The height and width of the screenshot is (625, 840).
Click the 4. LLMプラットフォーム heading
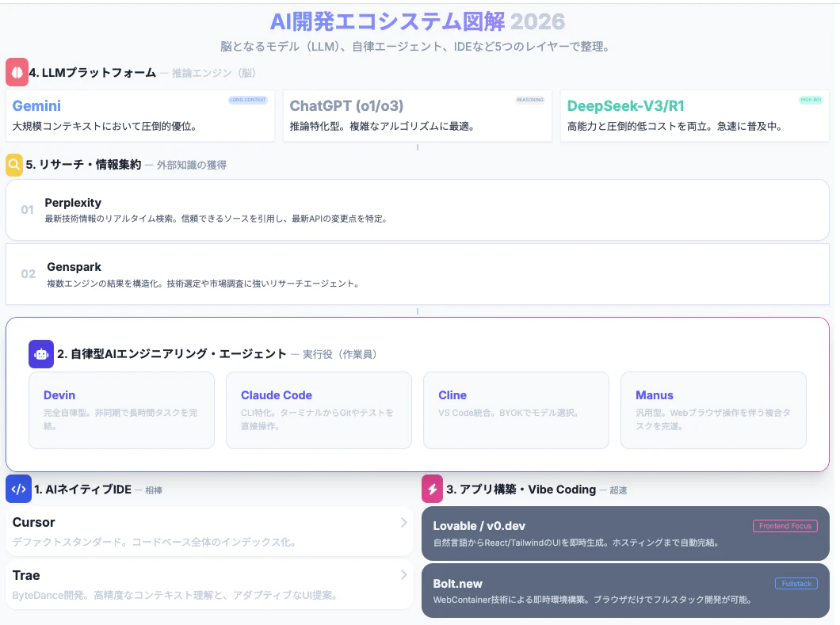pos(93,73)
